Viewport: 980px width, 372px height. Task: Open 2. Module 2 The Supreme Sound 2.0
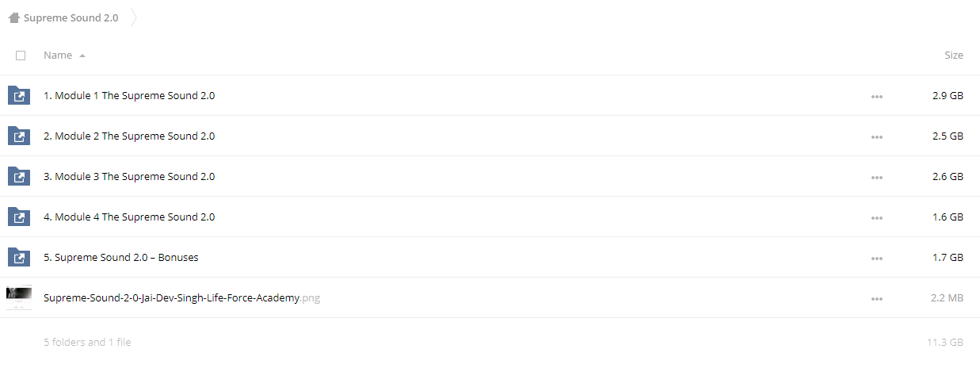[x=129, y=136]
